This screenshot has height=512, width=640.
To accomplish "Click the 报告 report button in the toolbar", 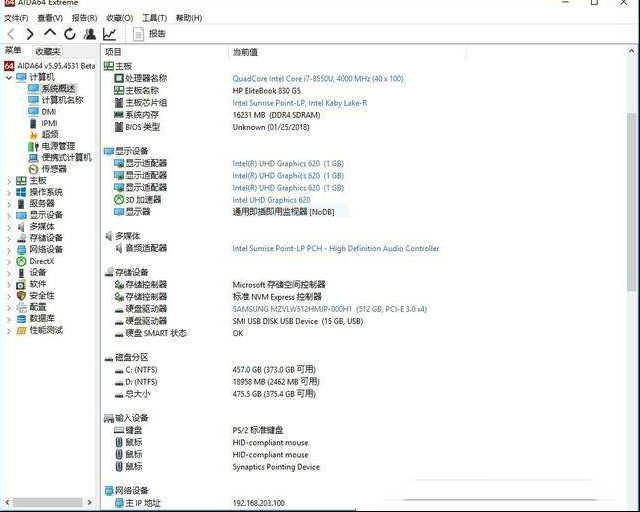I will coord(149,34).
